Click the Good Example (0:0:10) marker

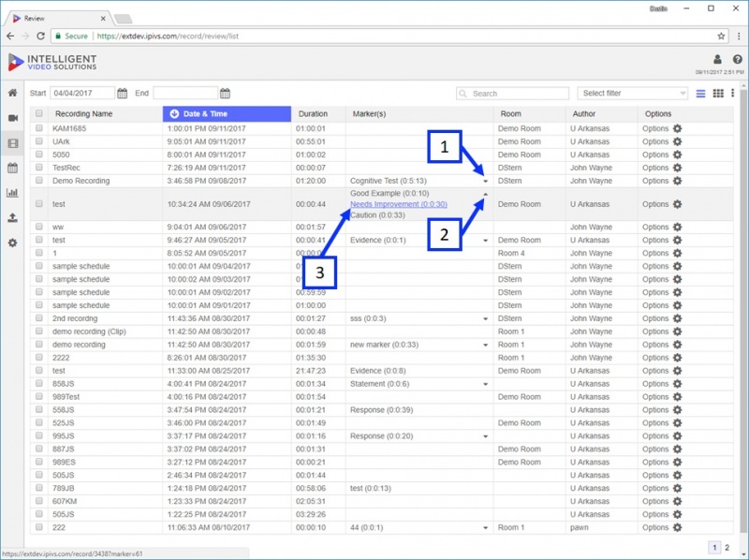click(389, 194)
